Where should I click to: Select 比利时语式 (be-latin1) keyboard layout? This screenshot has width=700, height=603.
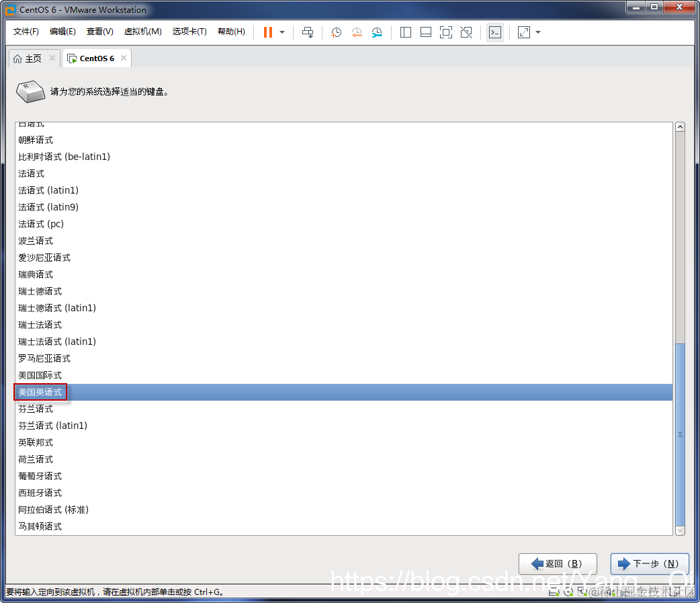(x=344, y=157)
